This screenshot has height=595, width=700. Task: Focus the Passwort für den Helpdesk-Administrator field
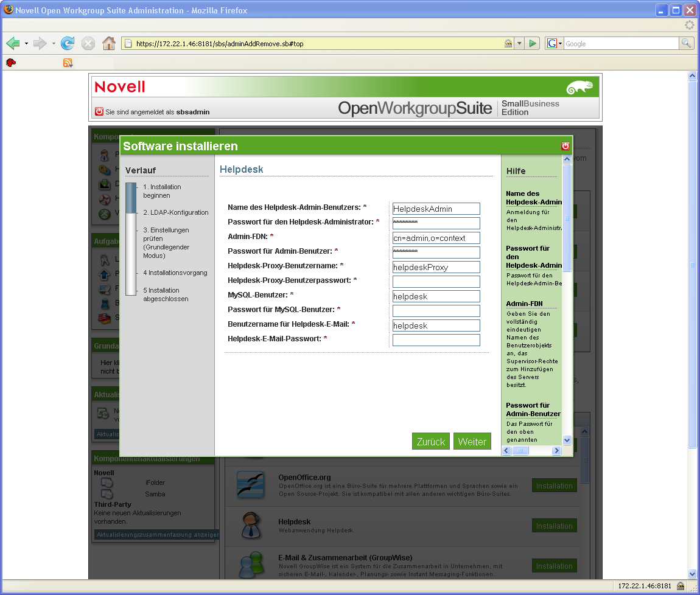point(436,223)
